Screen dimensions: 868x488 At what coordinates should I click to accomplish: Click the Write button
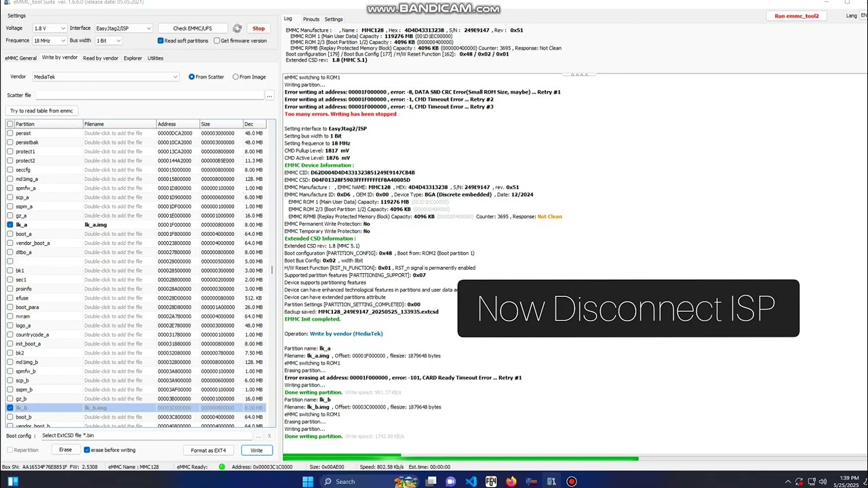coord(256,450)
